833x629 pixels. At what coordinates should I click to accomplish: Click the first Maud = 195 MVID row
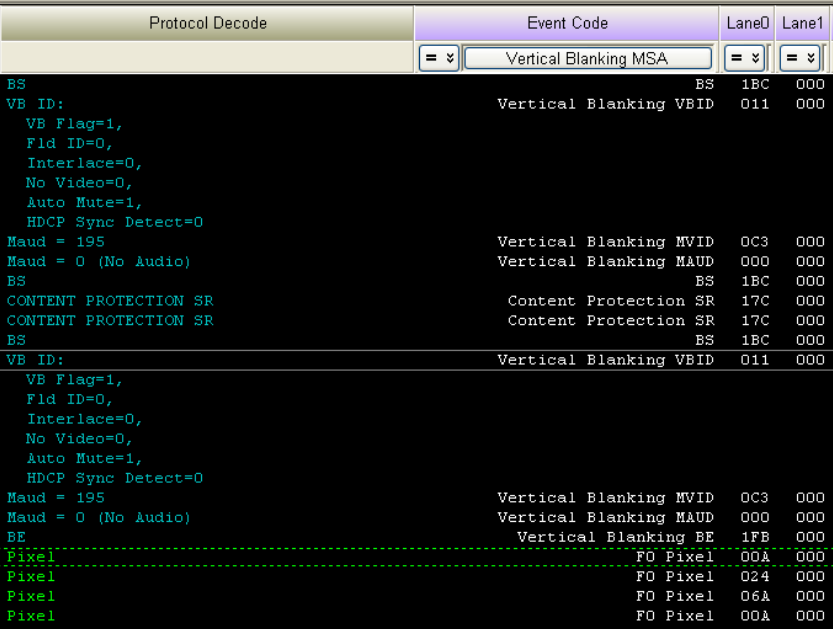416,242
